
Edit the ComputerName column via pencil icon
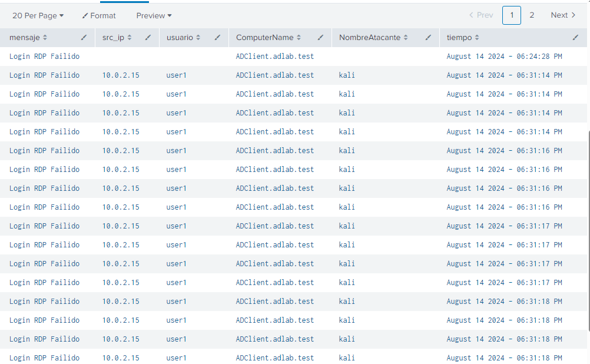(x=320, y=38)
